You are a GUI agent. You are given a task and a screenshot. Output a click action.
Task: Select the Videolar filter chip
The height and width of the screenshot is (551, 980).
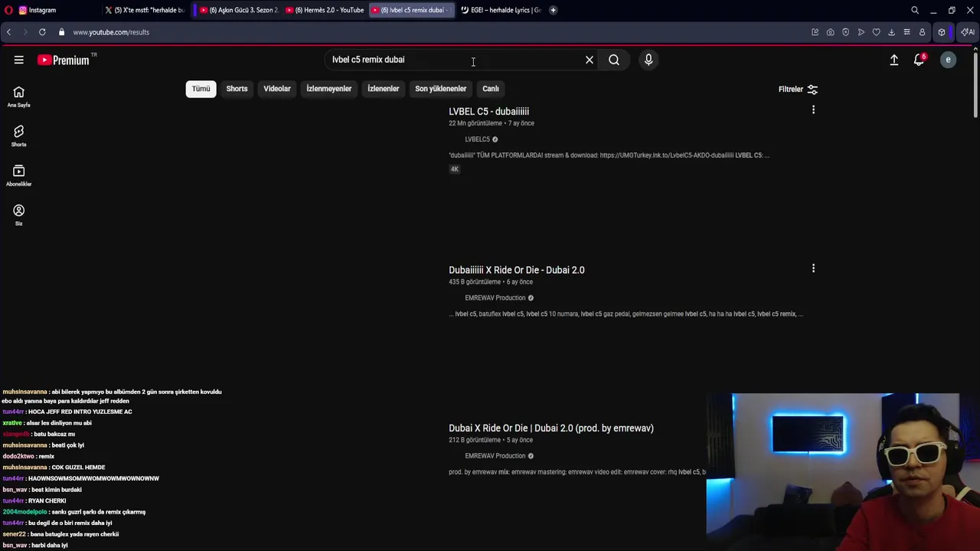(277, 89)
